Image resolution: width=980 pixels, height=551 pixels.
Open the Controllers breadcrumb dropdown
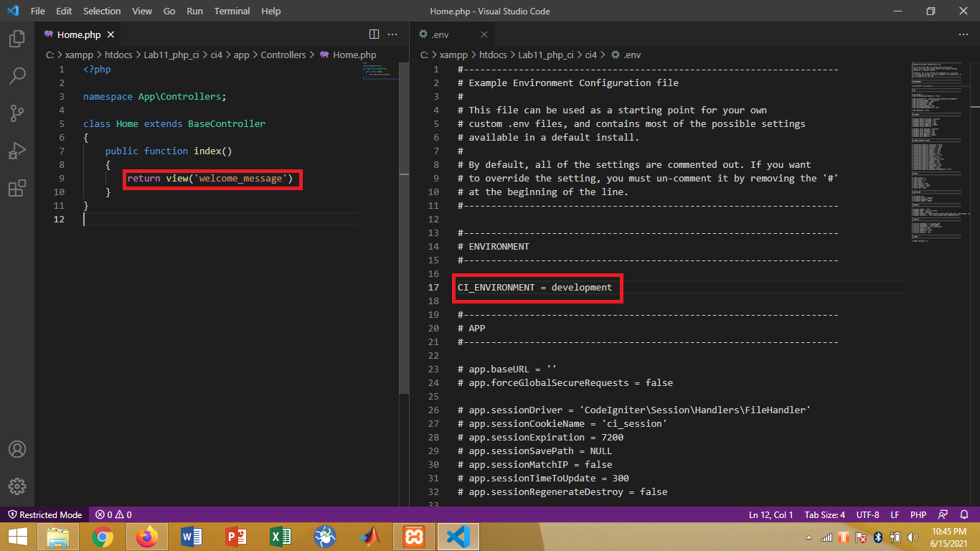click(x=283, y=55)
